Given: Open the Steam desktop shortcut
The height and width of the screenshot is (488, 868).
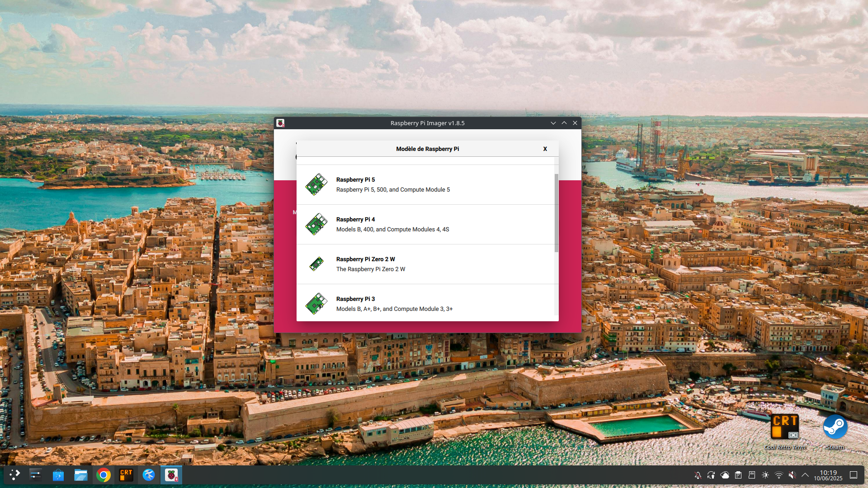Looking at the screenshot, I should [835, 432].
